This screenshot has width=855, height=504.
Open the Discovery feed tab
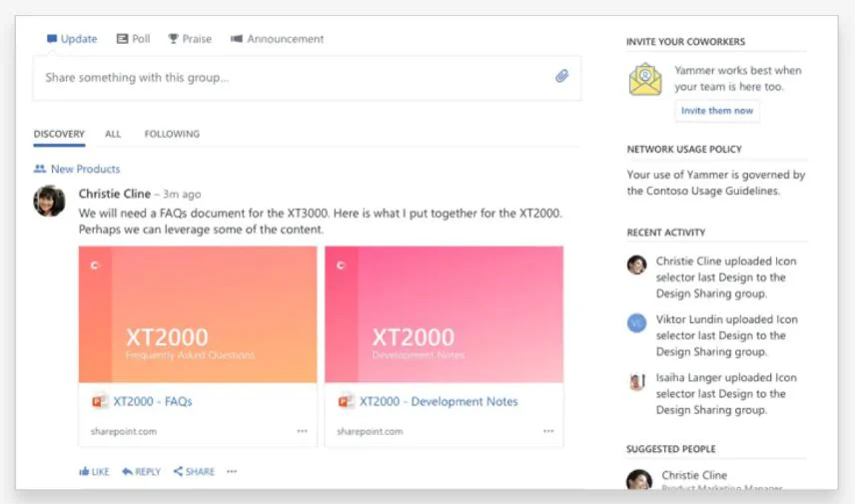(59, 134)
